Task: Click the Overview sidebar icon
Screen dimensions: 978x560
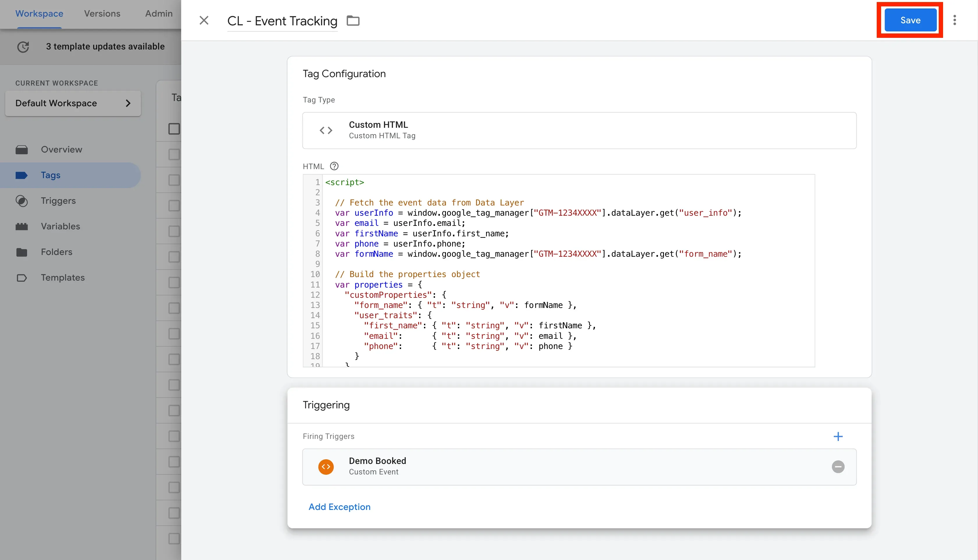Action: point(22,150)
